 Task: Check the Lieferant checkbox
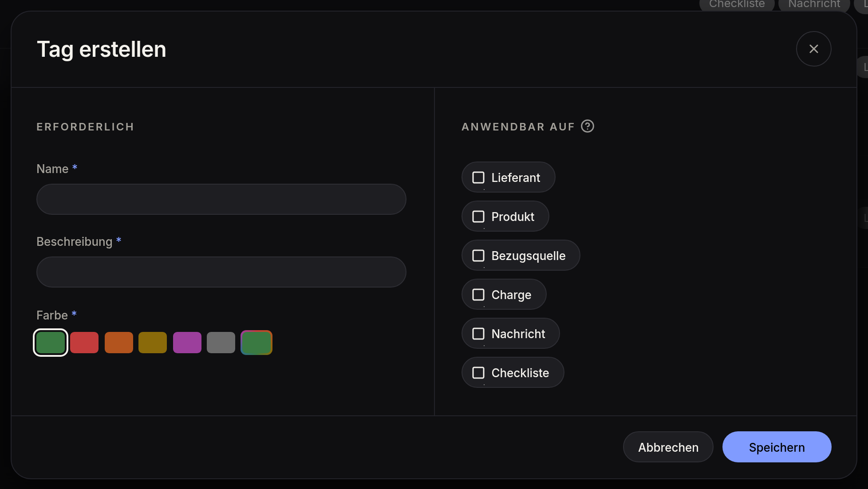coord(478,177)
